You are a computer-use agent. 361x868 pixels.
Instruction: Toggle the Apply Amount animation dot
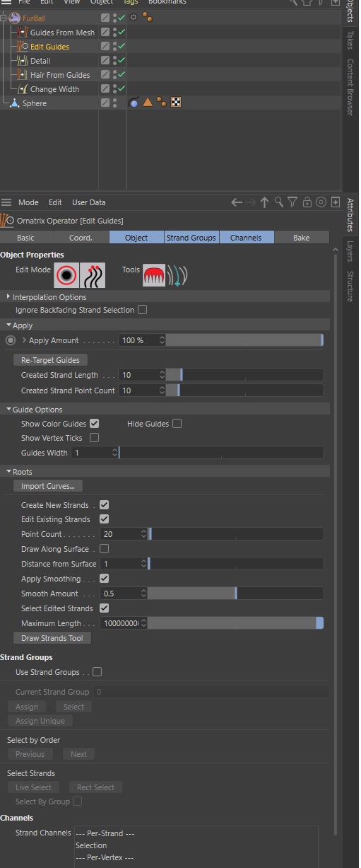click(x=11, y=340)
